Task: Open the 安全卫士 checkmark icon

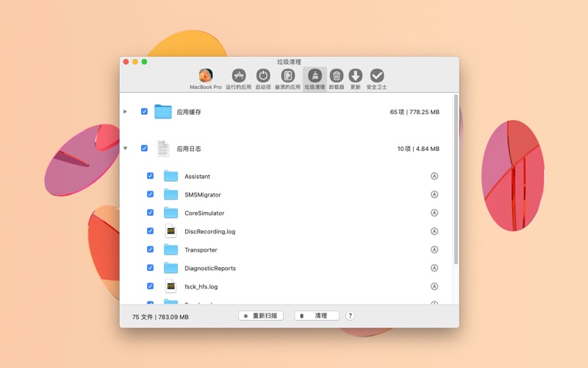Action: point(377,76)
